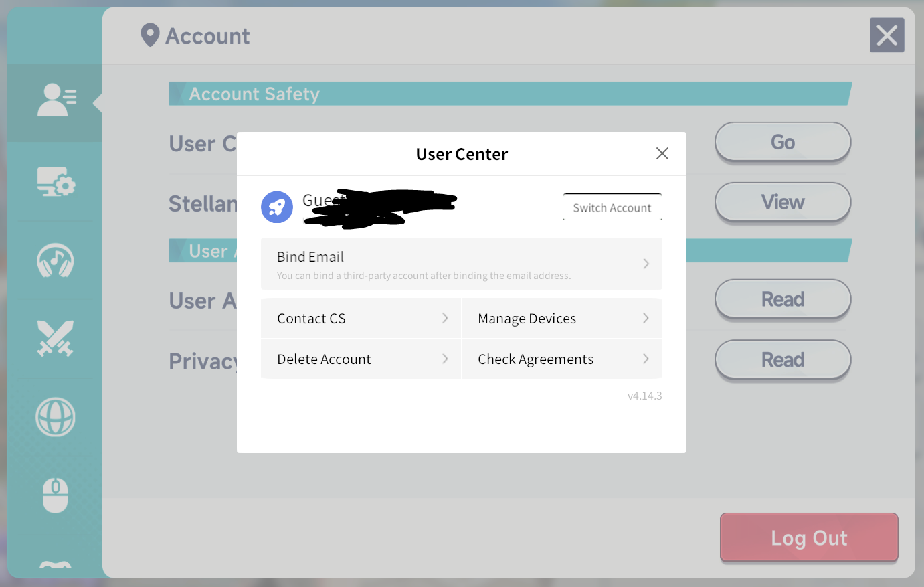924x587 pixels.
Task: Click the Go button for User Center
Action: tap(783, 142)
